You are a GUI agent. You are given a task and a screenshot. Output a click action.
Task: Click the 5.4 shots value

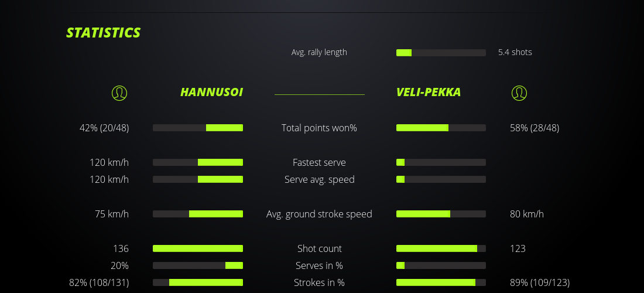point(515,52)
